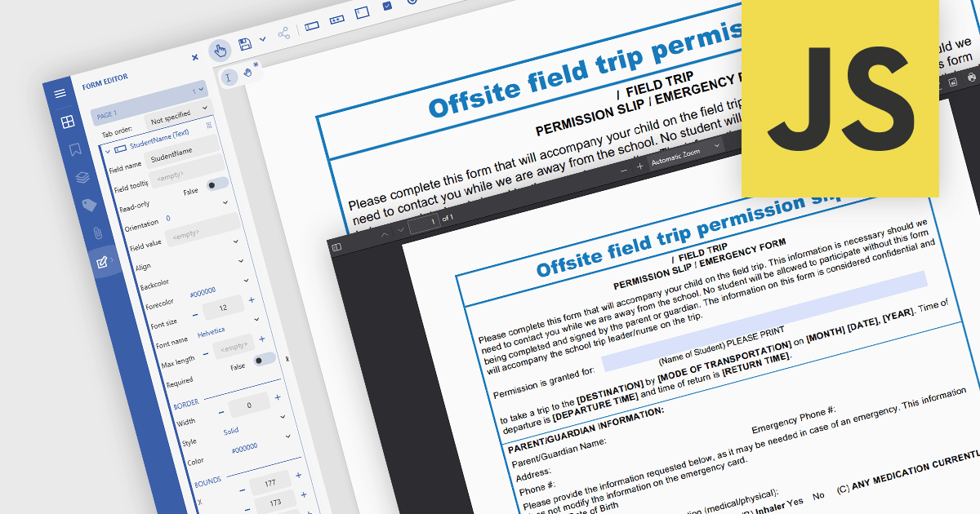Click the page number input showing 1
The width and height of the screenshot is (980, 514).
click(425, 220)
